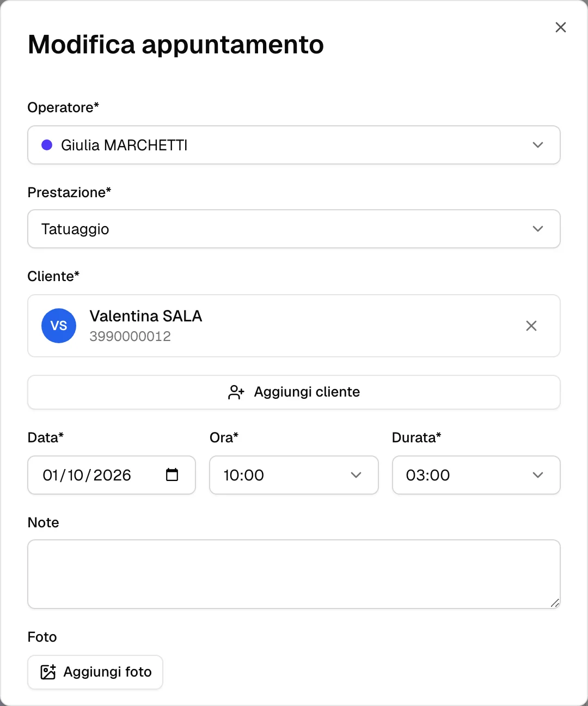588x706 pixels.
Task: Open the Durata dropdown
Action: 476,475
